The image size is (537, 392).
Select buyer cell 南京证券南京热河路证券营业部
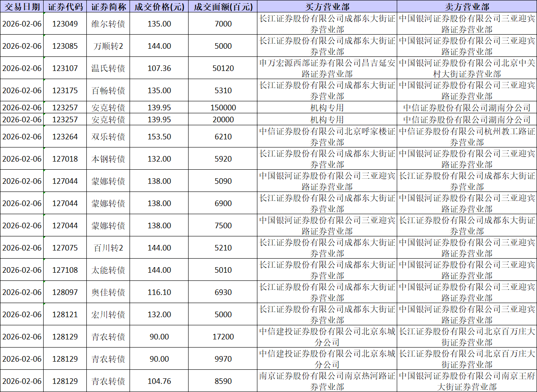(x=328, y=381)
